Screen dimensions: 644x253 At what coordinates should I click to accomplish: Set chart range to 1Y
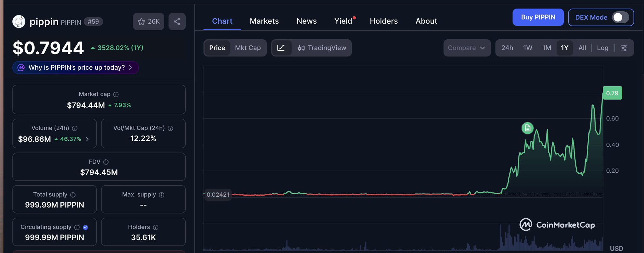(x=564, y=48)
